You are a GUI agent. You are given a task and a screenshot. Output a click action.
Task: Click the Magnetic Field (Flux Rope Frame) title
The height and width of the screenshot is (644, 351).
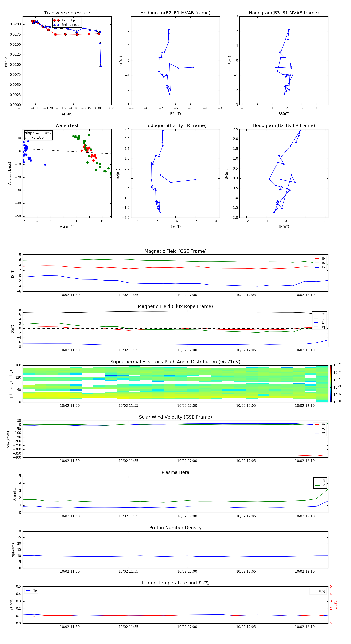(175, 306)
